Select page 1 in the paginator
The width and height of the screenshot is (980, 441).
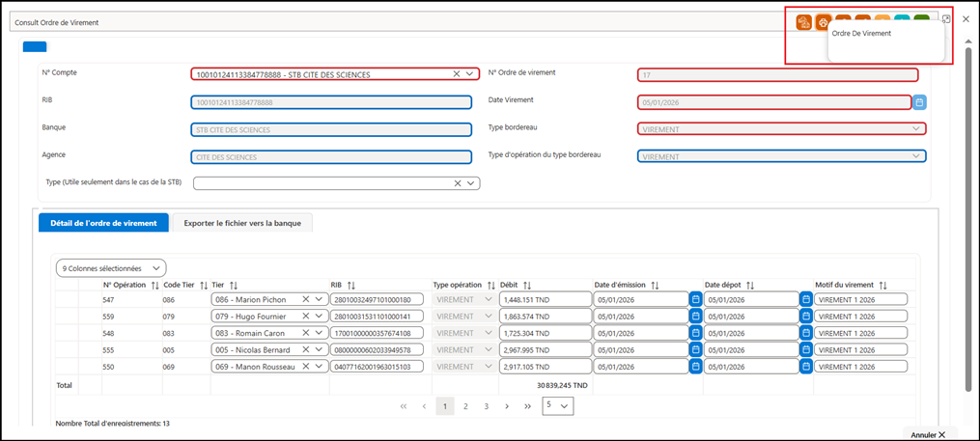click(x=444, y=406)
